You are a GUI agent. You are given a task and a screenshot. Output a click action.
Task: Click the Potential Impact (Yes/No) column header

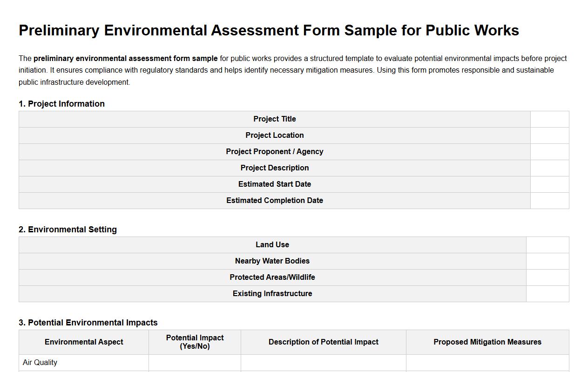pos(195,342)
